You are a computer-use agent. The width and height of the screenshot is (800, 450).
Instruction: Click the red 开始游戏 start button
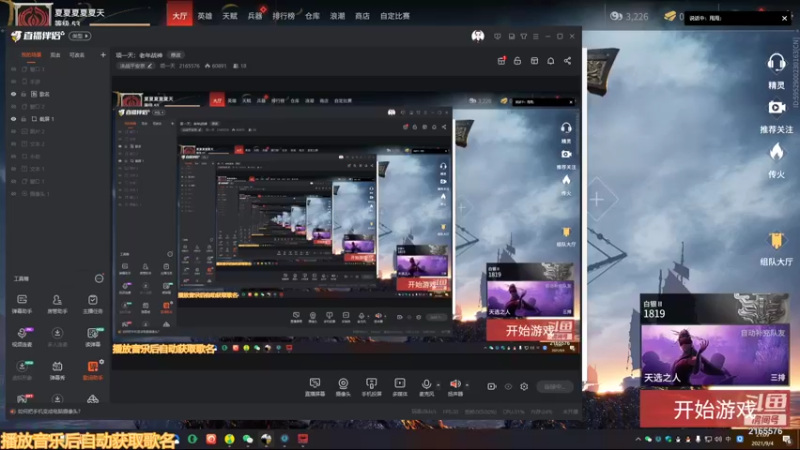pos(714,409)
